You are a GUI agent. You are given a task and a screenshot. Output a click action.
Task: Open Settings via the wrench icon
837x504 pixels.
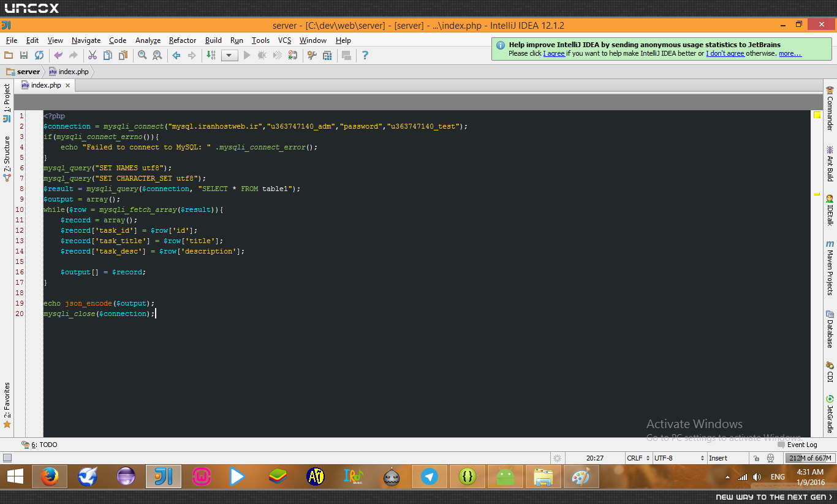pyautogui.click(x=312, y=55)
